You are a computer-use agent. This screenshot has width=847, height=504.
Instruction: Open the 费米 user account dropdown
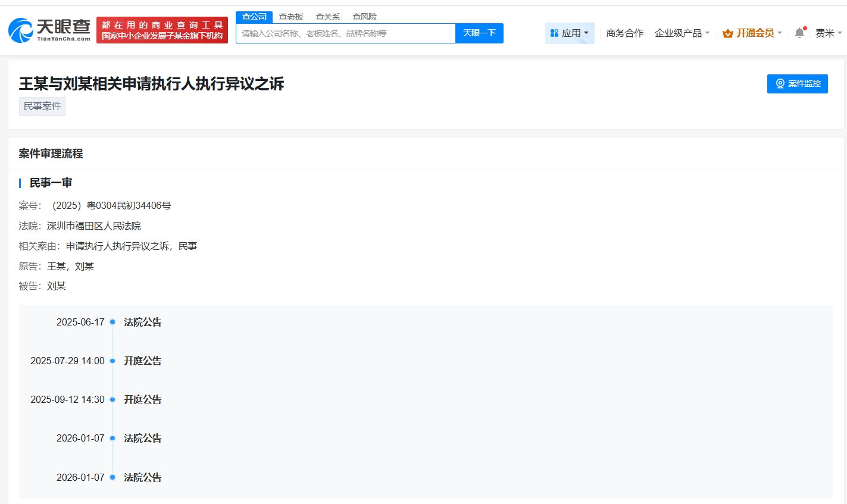(828, 33)
